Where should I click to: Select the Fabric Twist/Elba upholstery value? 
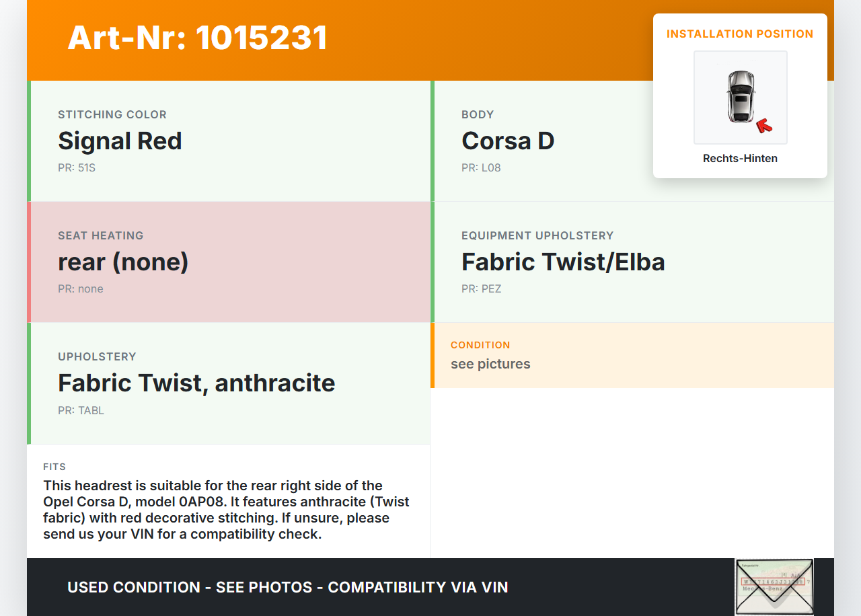click(563, 262)
